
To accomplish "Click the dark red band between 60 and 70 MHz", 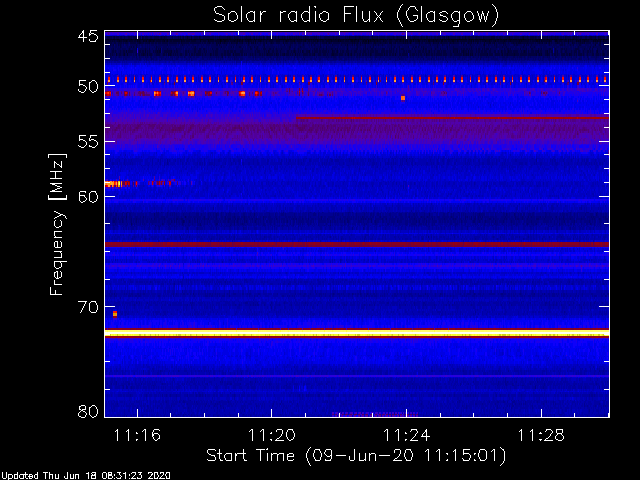I will coord(357,244).
